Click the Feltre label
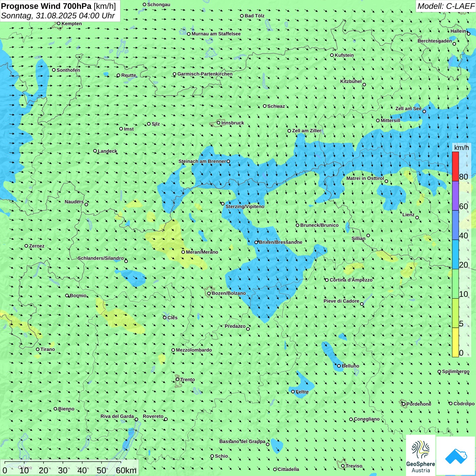Viewport: 476px width, 476px height. (302, 392)
